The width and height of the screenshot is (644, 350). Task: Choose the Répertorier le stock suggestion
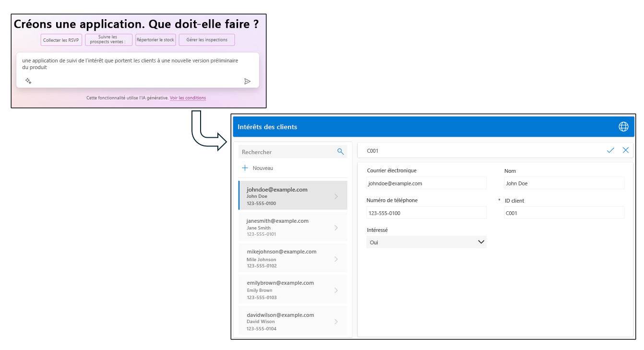pyautogui.click(x=155, y=40)
